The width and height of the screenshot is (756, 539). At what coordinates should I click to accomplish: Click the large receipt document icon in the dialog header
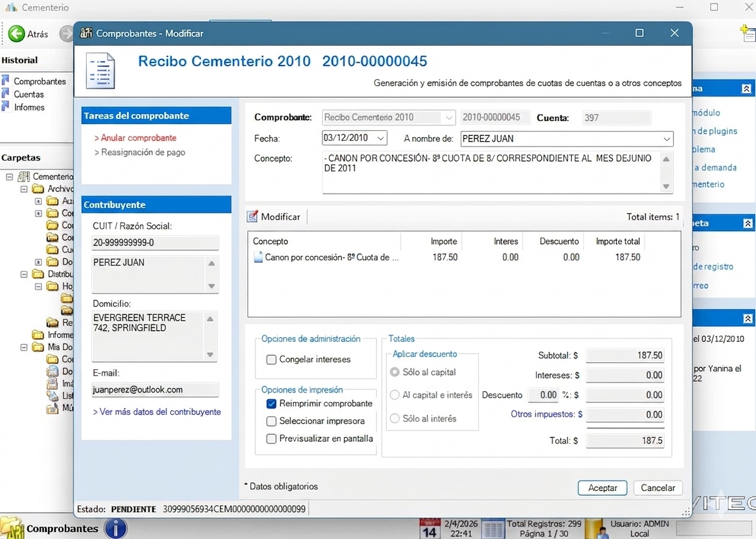101,70
